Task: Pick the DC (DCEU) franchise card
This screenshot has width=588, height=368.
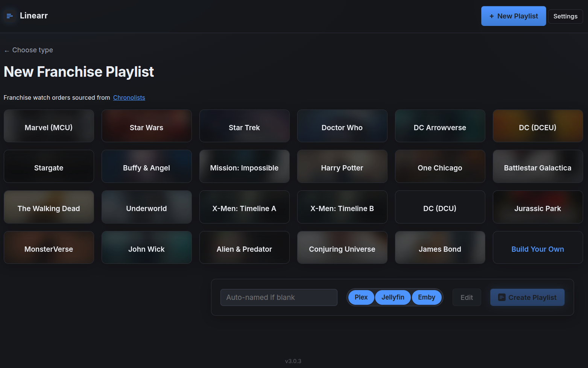Action: coord(538,126)
